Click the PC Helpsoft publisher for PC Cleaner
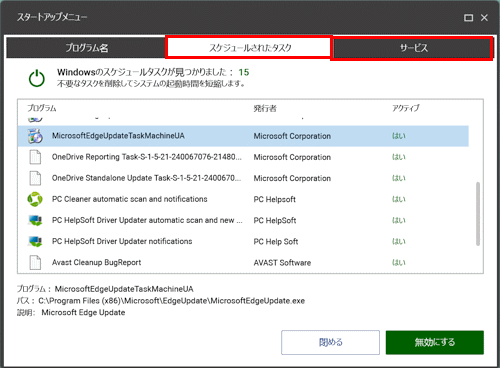The width and height of the screenshot is (500, 368). [274, 199]
